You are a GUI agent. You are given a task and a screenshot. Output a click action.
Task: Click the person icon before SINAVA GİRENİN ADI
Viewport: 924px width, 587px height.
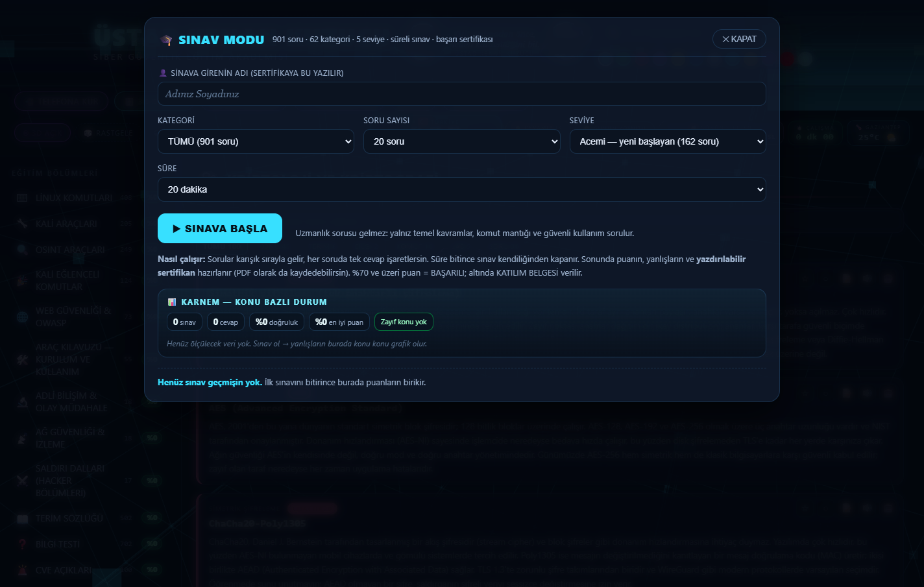[x=163, y=73]
